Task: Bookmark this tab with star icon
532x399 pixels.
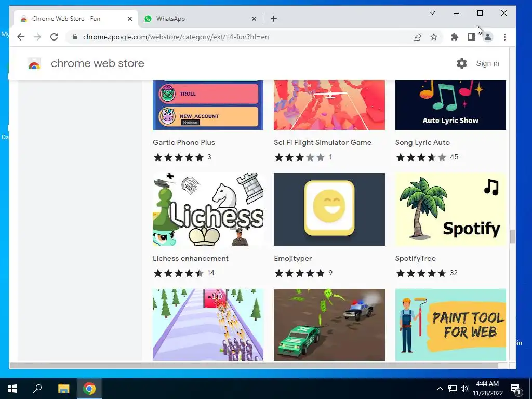Action: coord(434,37)
